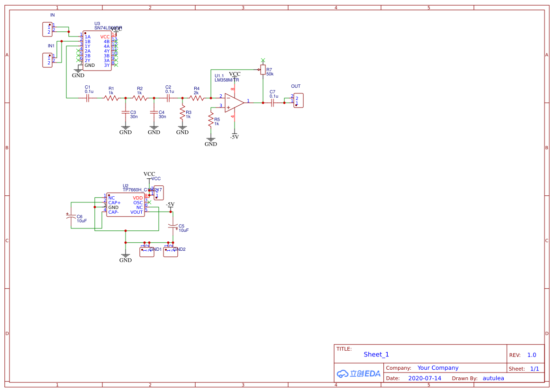The height and width of the screenshot is (392, 554).
Task: Click the '1Y' pin label on U3
Action: [x=87, y=46]
